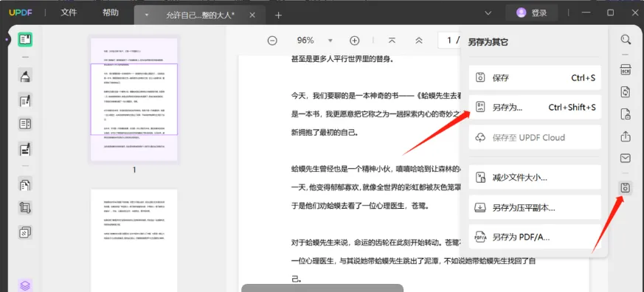
Task: Select the Comment highlighter tool
Action: 25,76
